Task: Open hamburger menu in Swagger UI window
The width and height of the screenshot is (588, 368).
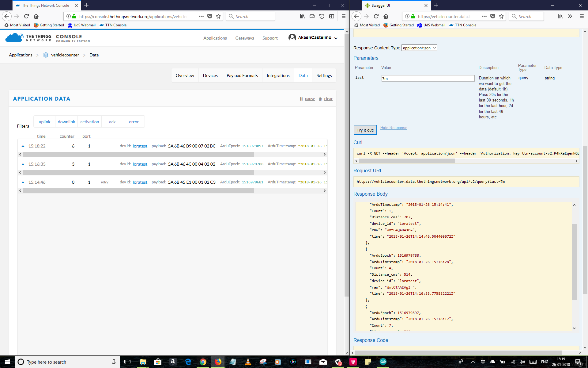Action: [582, 16]
